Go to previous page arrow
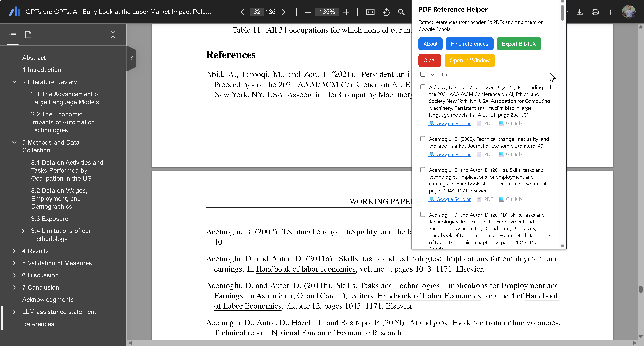 242,12
